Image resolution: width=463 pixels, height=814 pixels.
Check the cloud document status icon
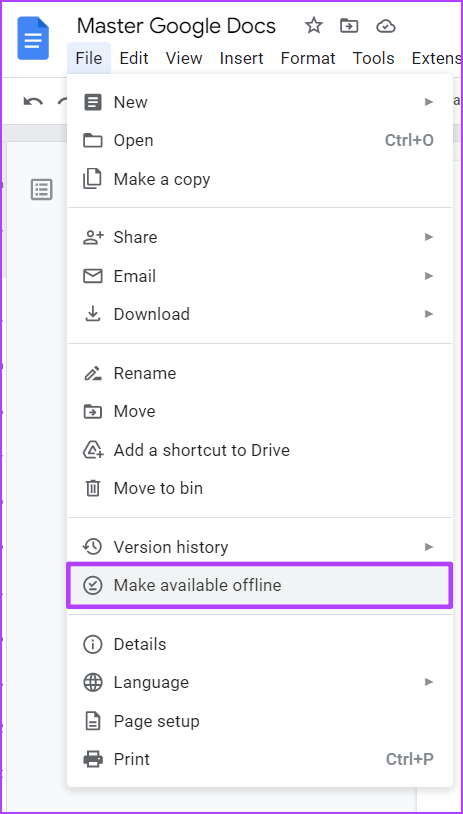point(386,26)
